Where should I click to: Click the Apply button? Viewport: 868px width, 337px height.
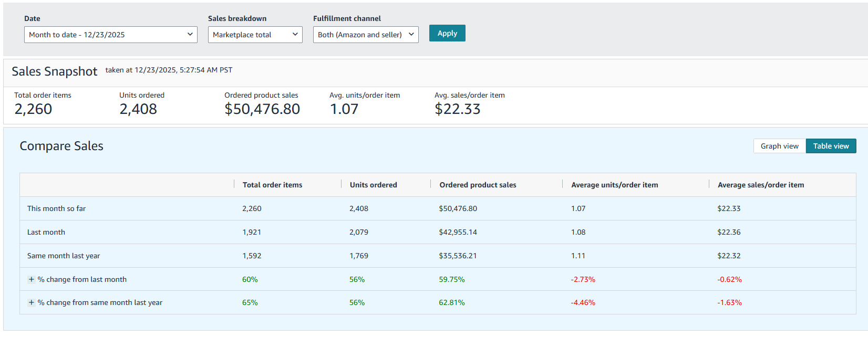point(447,33)
